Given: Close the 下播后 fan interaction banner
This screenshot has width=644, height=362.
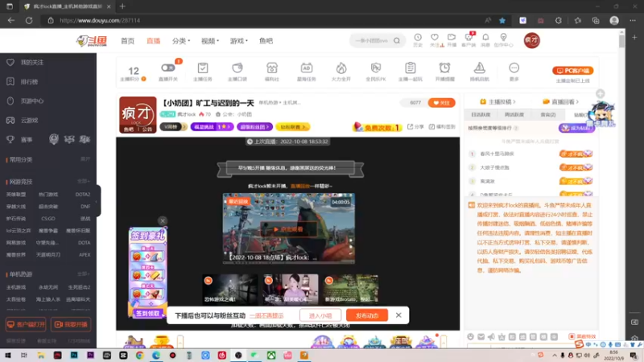Looking at the screenshot, I should click(x=398, y=315).
